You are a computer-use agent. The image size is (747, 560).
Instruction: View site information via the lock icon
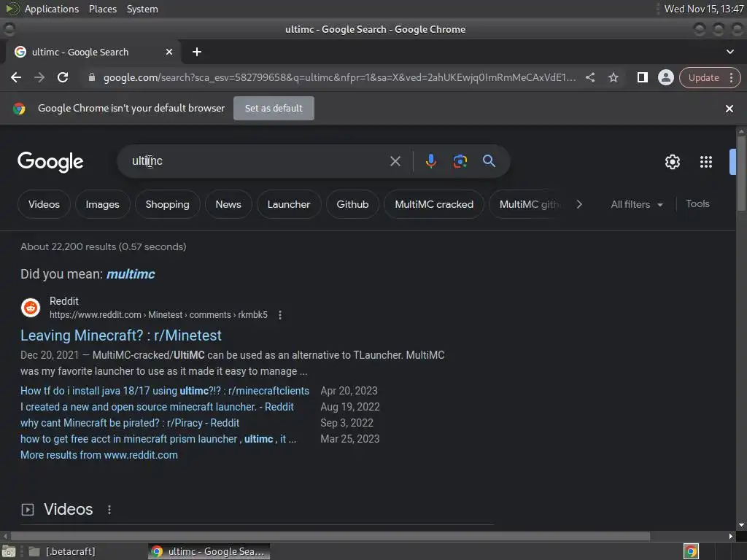point(92,77)
